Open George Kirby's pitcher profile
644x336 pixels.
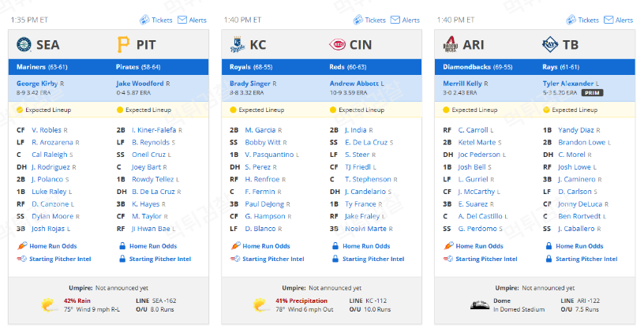(37, 84)
